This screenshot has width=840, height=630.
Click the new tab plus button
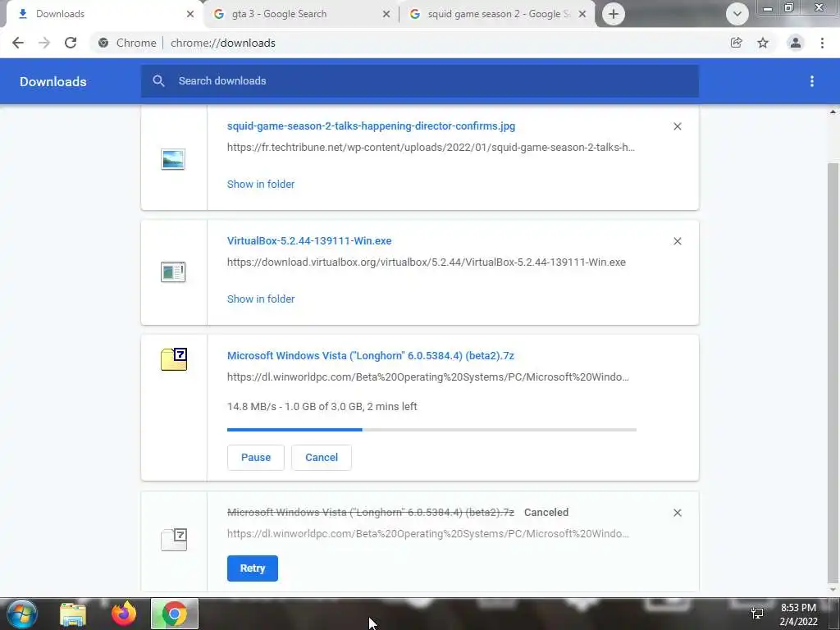click(x=614, y=14)
